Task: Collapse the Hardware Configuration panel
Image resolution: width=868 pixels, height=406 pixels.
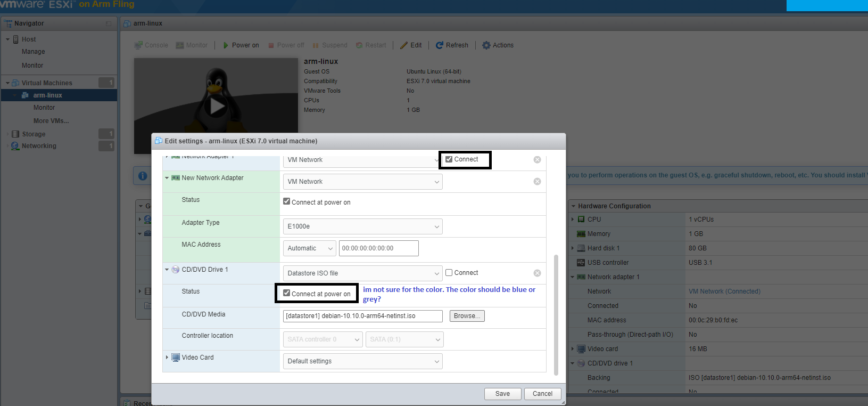Action: coord(573,206)
